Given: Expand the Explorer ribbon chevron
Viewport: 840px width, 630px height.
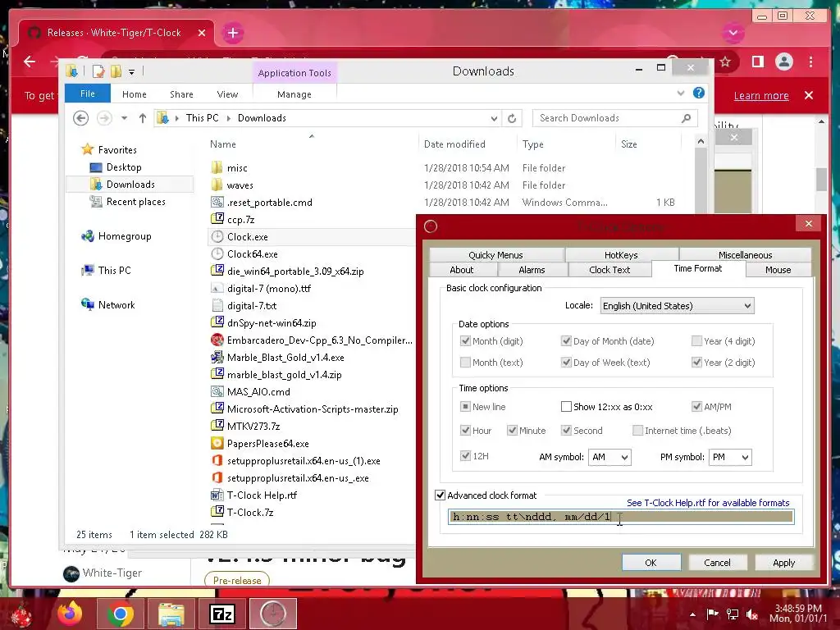Looking at the screenshot, I should tap(681, 94).
